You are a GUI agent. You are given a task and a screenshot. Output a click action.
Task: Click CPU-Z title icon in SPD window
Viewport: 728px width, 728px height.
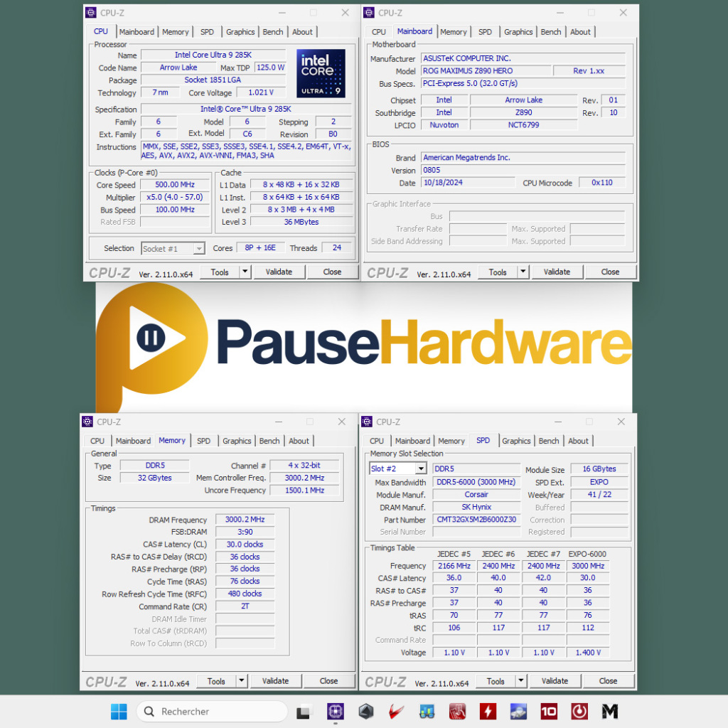(x=367, y=422)
